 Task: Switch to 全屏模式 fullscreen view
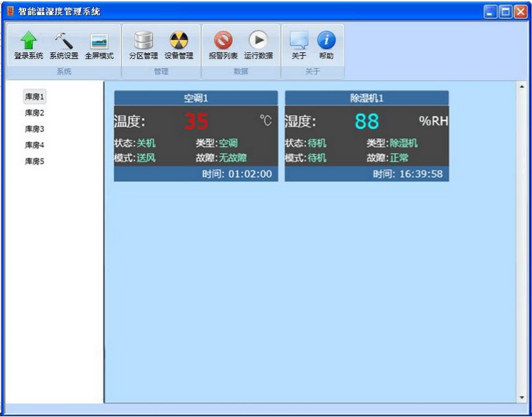(99, 41)
